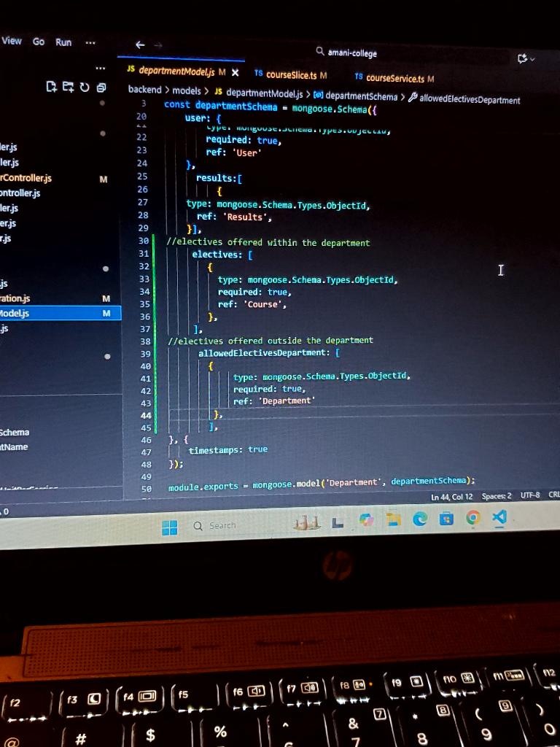Open the models breadcrumb dropdown
Viewport: 560px width, 747px height.
(186, 90)
